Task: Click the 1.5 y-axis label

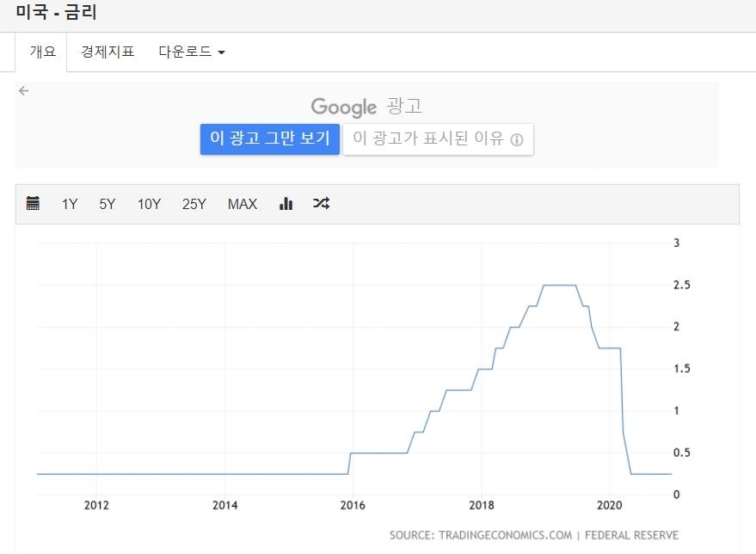Action: click(682, 369)
